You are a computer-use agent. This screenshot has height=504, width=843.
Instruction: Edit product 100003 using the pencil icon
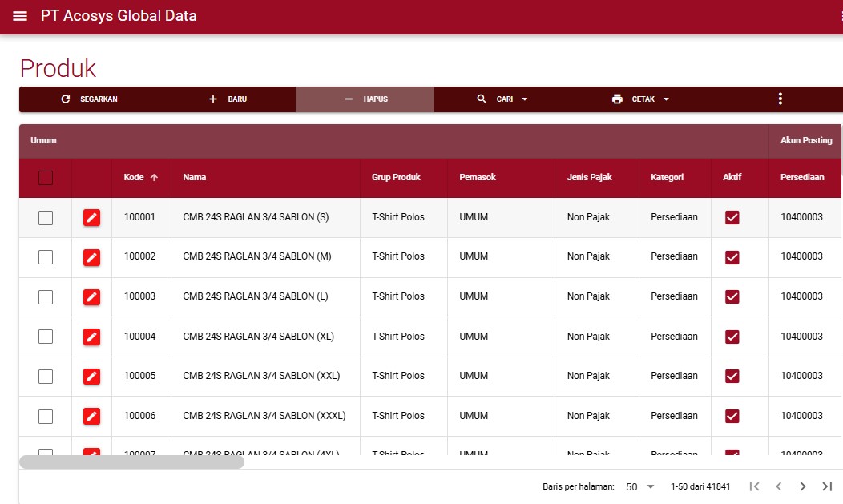point(92,296)
